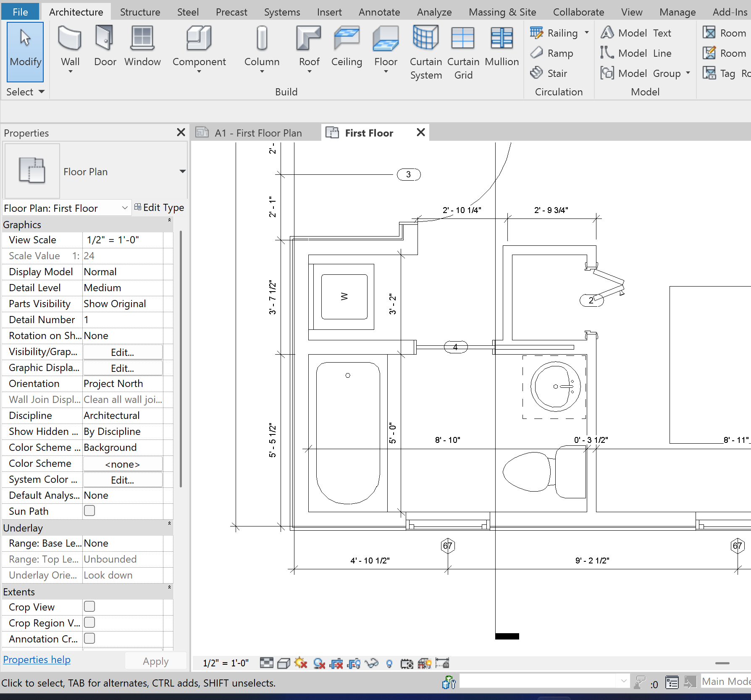The width and height of the screenshot is (751, 700).
Task: Open the Floor Plan: First Floor instance dropdown
Action: click(x=125, y=208)
